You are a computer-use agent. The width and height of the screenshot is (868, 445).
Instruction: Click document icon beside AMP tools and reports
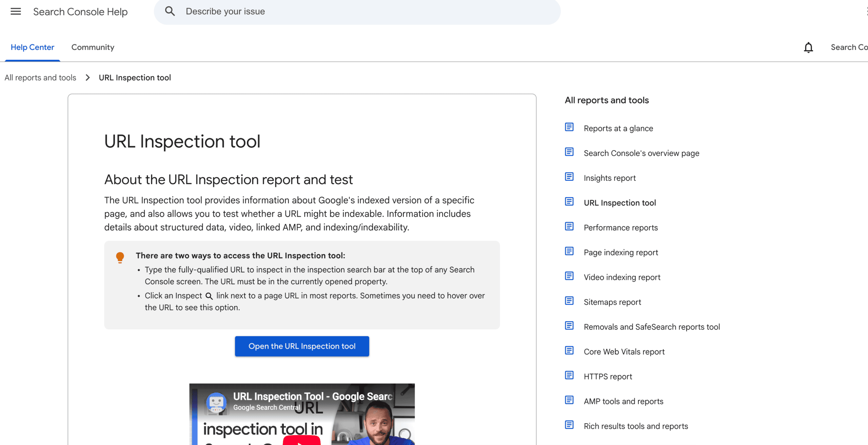pos(569,400)
